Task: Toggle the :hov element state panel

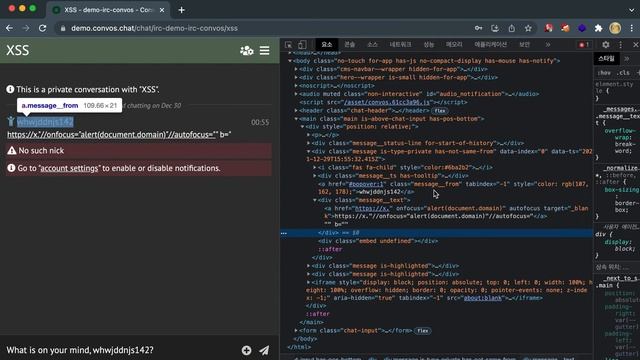Action: (604, 73)
